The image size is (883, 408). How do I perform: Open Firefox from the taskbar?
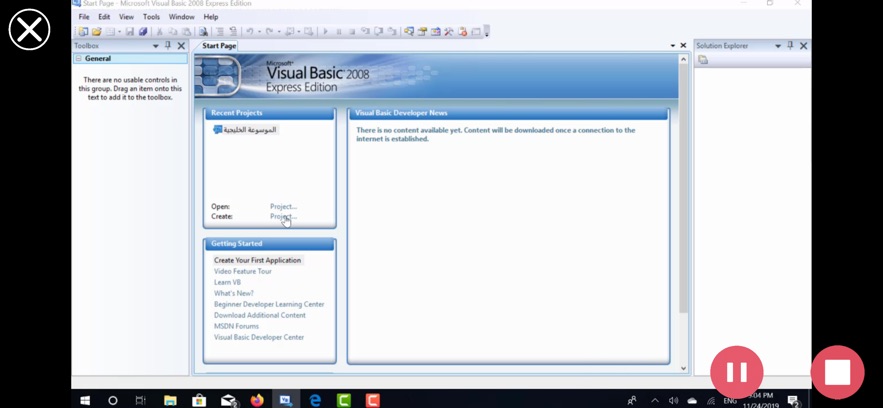tap(257, 400)
